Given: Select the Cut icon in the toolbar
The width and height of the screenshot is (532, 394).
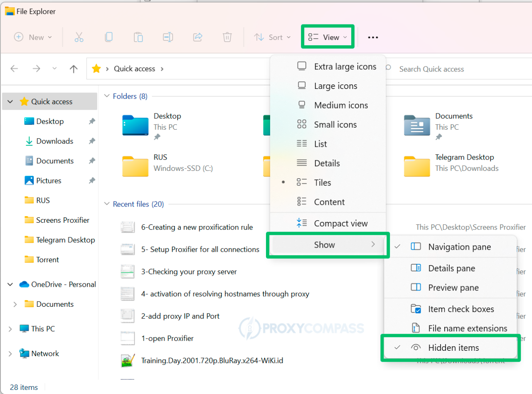Looking at the screenshot, I should pyautogui.click(x=79, y=37).
